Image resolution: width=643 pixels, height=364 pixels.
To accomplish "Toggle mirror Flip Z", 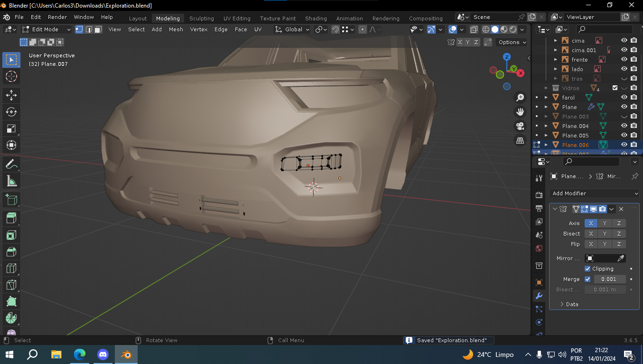I will click(x=619, y=244).
